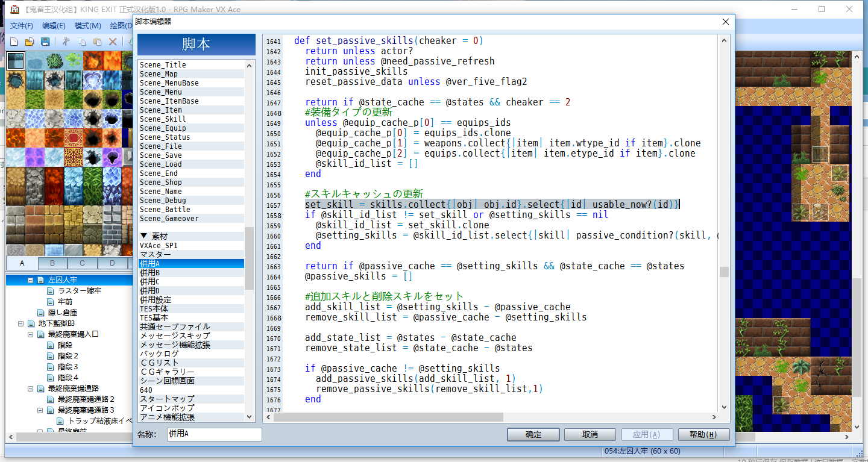
Task: Click the Open Project folder icon
Action: [x=29, y=42]
